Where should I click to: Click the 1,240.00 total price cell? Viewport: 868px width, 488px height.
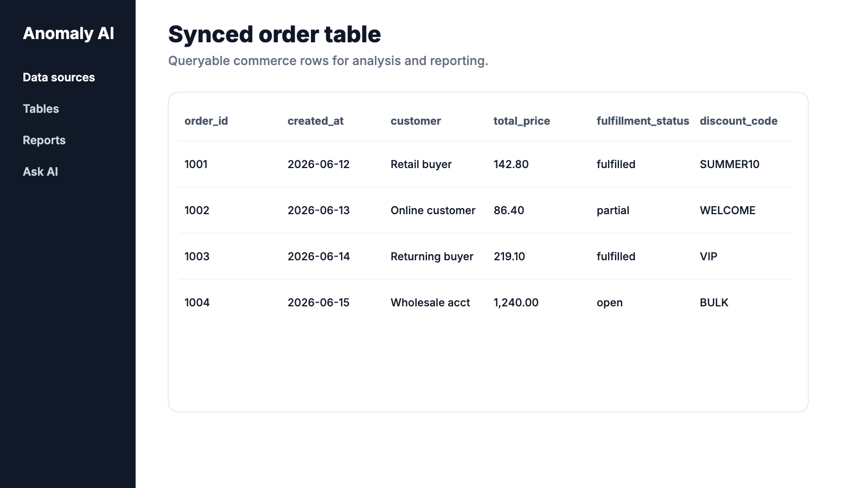tap(516, 303)
